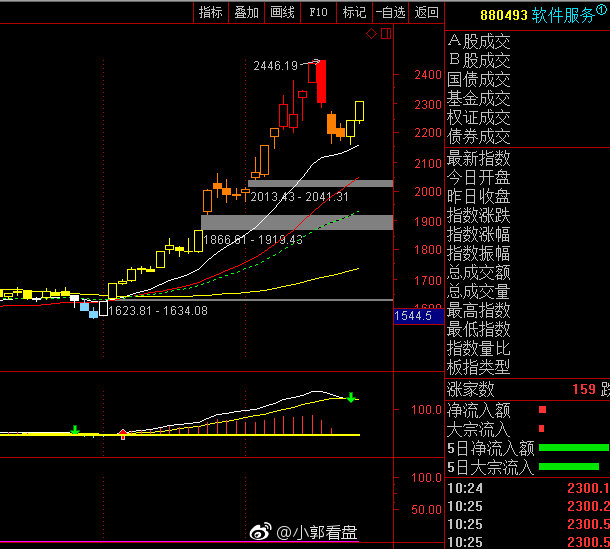
Task: Select the 基金成交 row
Action: point(479,98)
